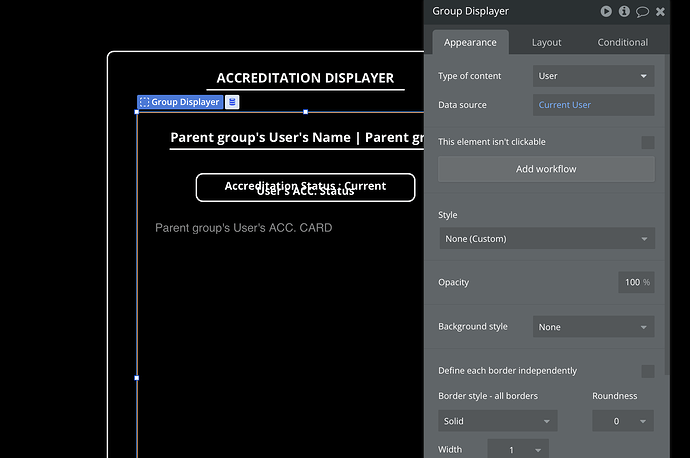Close the Group Displayer property panel

(x=660, y=12)
